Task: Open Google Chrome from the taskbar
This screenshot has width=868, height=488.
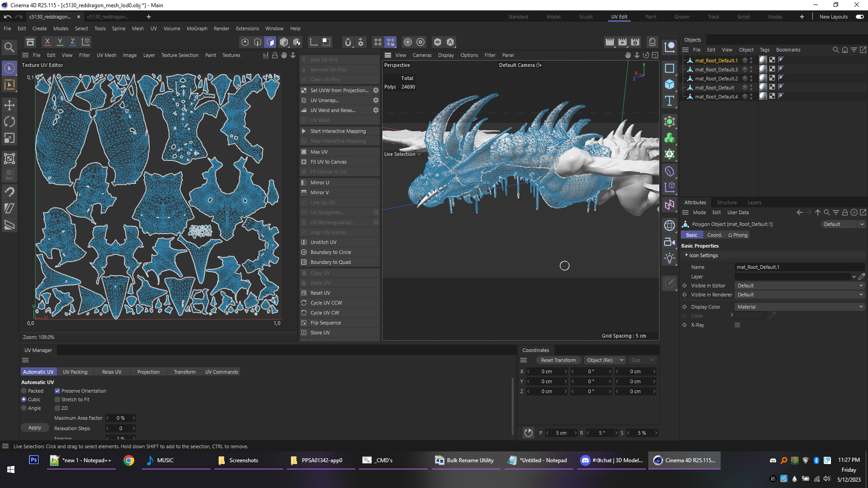Action: point(129,460)
